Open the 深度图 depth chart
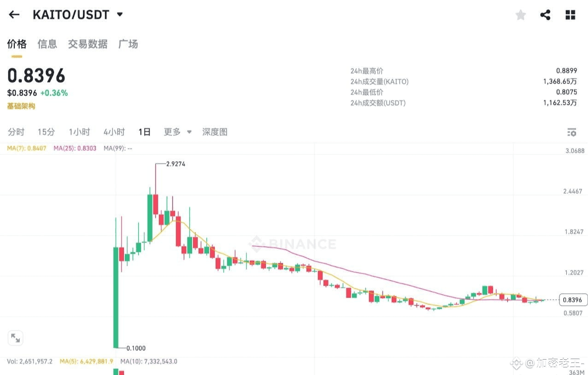Viewport: 588px width, 375px height. point(215,132)
